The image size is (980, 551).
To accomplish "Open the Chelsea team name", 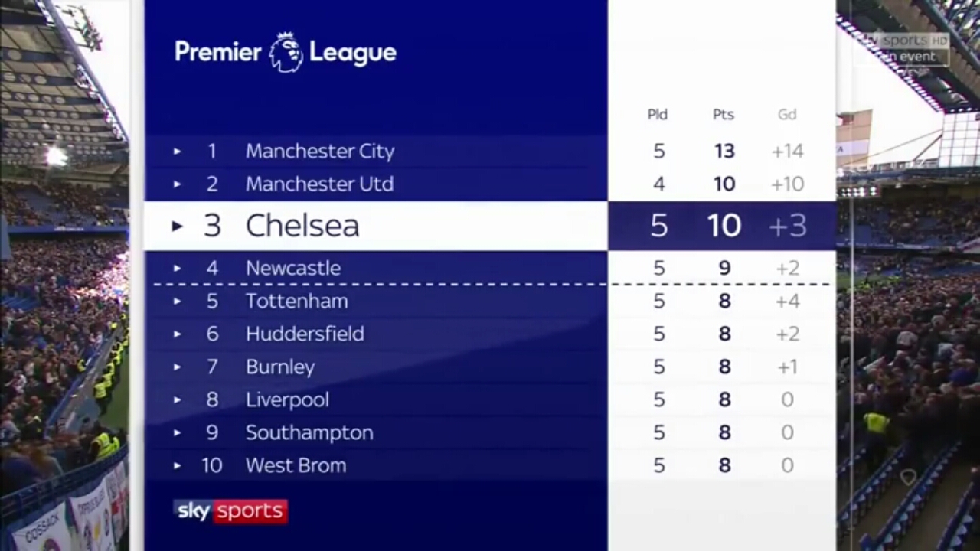I will pos(302,226).
